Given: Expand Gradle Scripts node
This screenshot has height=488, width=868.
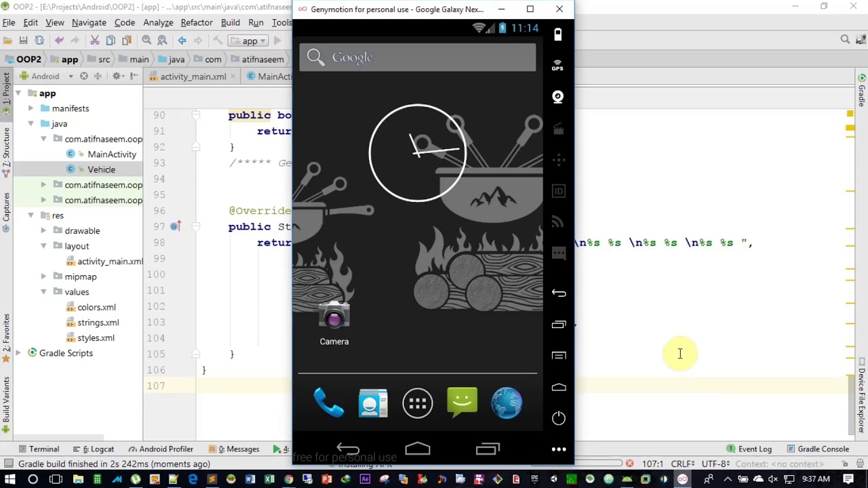Looking at the screenshot, I should (18, 353).
